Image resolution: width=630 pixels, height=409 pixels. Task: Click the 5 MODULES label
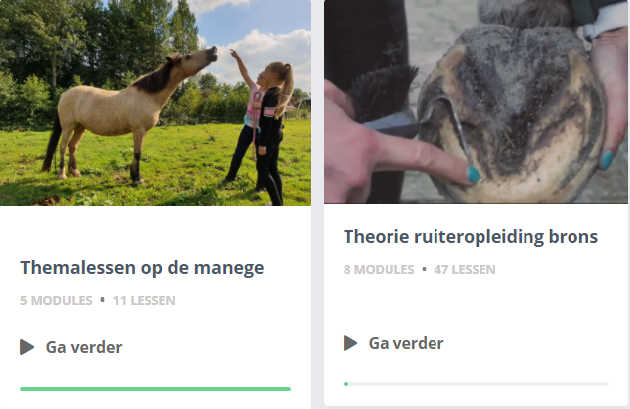coord(56,301)
